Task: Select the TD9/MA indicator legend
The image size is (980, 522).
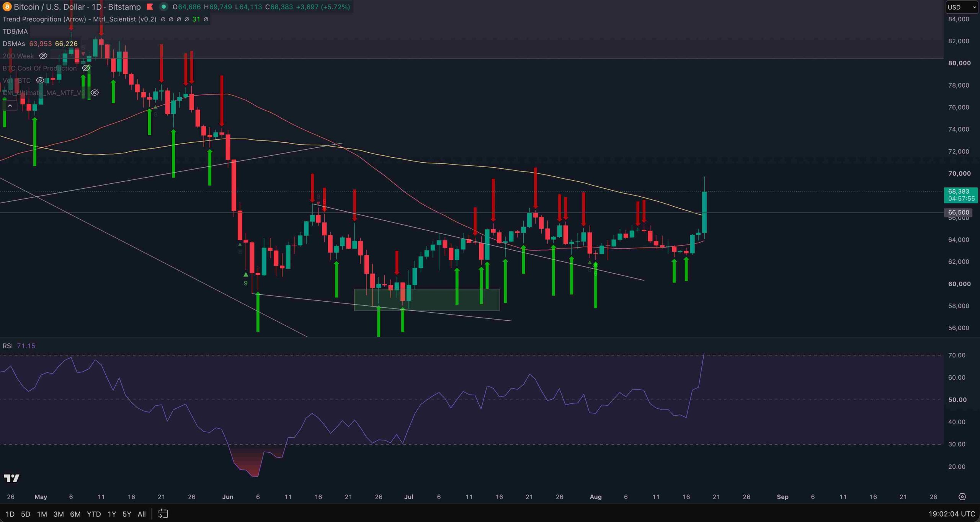Action: [x=15, y=31]
